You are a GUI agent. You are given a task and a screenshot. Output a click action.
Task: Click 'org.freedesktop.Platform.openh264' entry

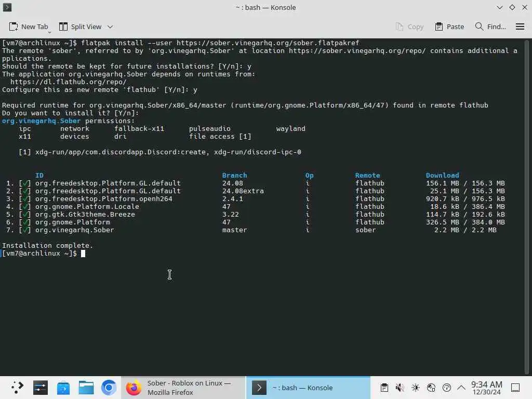point(104,198)
